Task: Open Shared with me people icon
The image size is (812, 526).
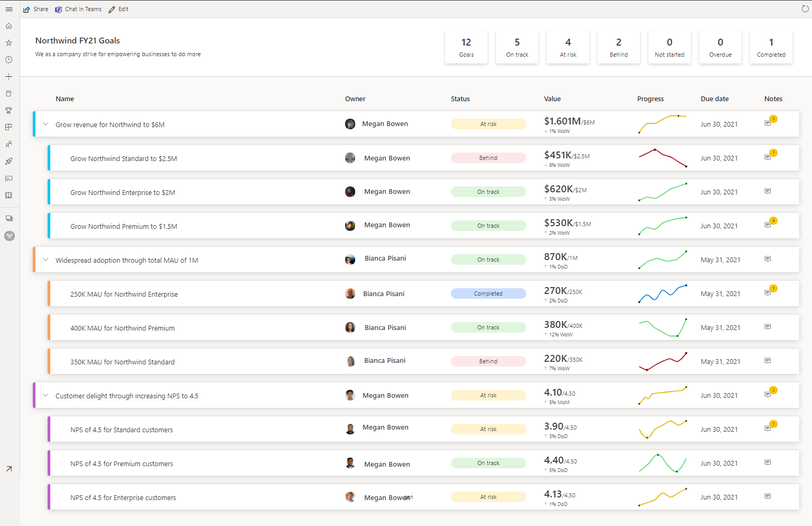Action: (9, 144)
